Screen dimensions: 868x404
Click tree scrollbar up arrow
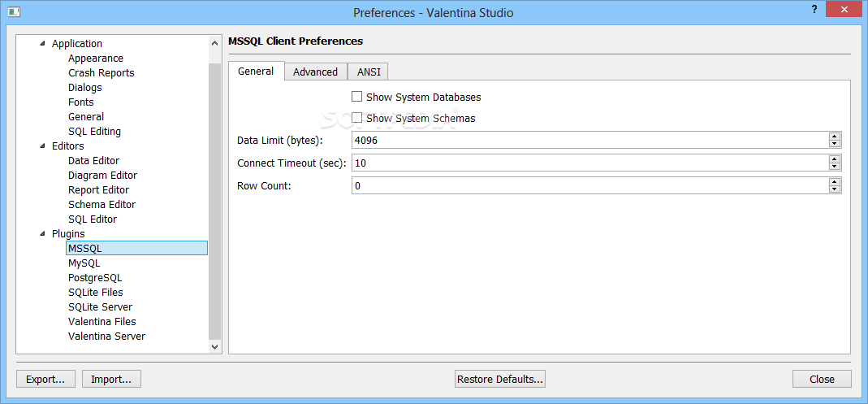[215, 42]
